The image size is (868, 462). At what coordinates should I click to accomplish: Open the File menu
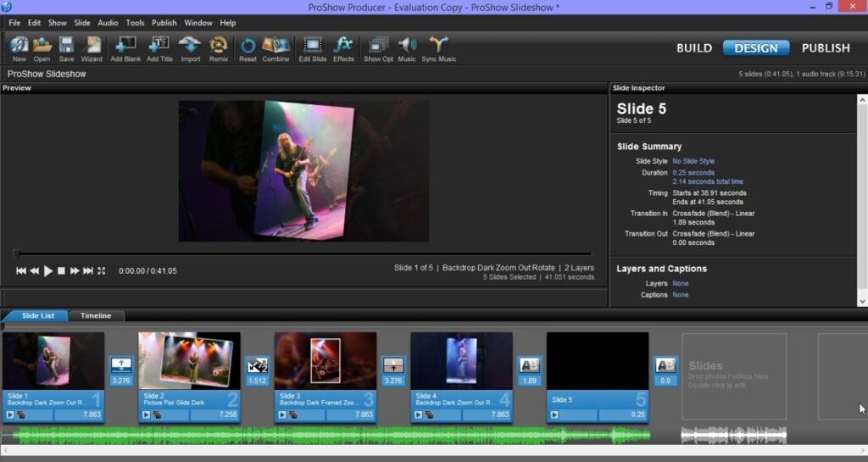pos(14,23)
